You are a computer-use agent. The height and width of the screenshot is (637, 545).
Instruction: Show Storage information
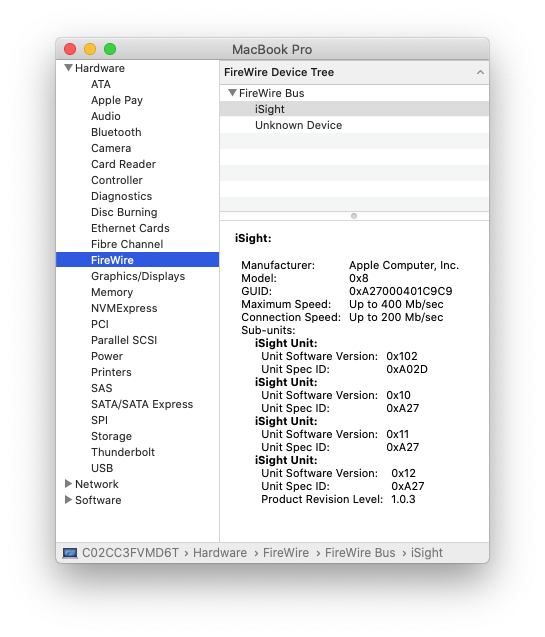(111, 436)
